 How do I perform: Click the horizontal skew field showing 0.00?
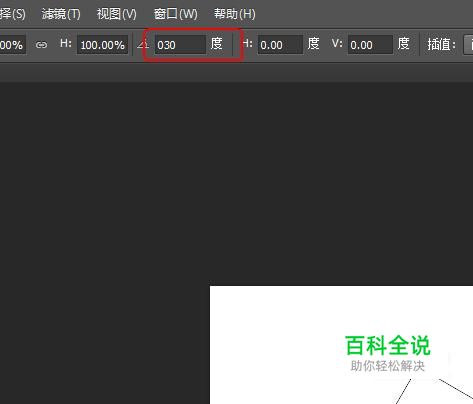tap(280, 45)
